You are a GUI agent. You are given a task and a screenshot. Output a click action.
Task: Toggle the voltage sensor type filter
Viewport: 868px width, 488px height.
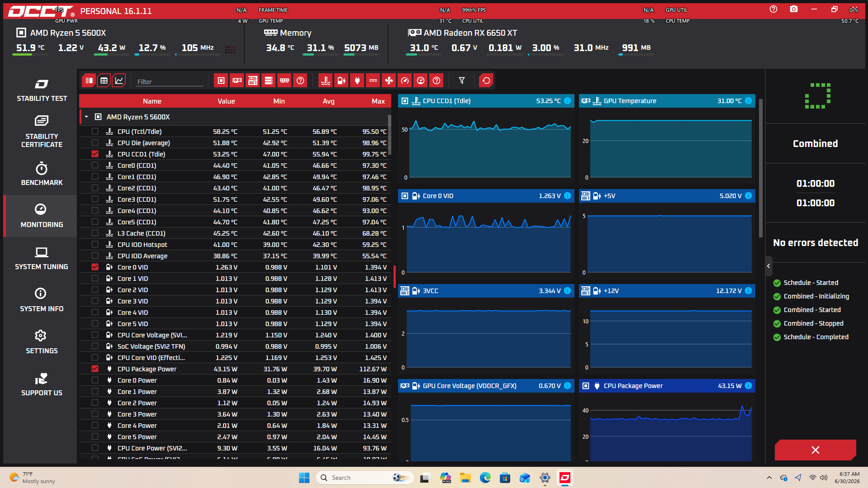tap(342, 81)
